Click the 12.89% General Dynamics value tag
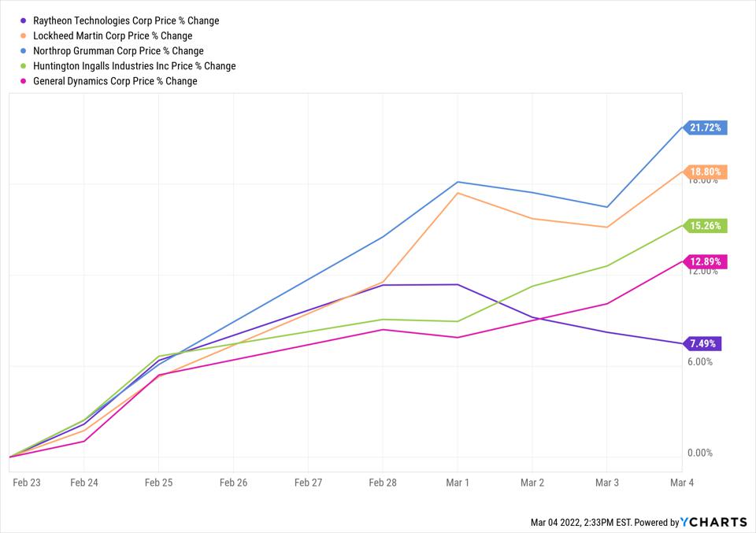 click(705, 261)
